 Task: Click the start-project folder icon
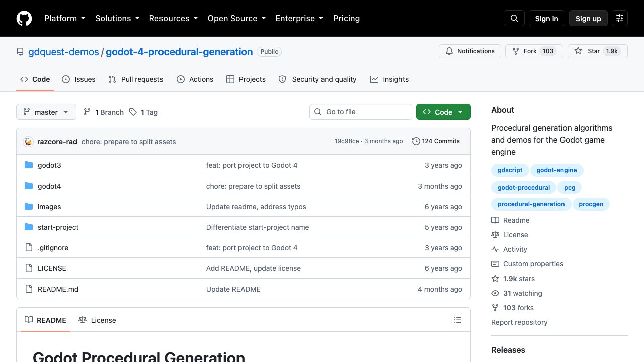pos(29,227)
